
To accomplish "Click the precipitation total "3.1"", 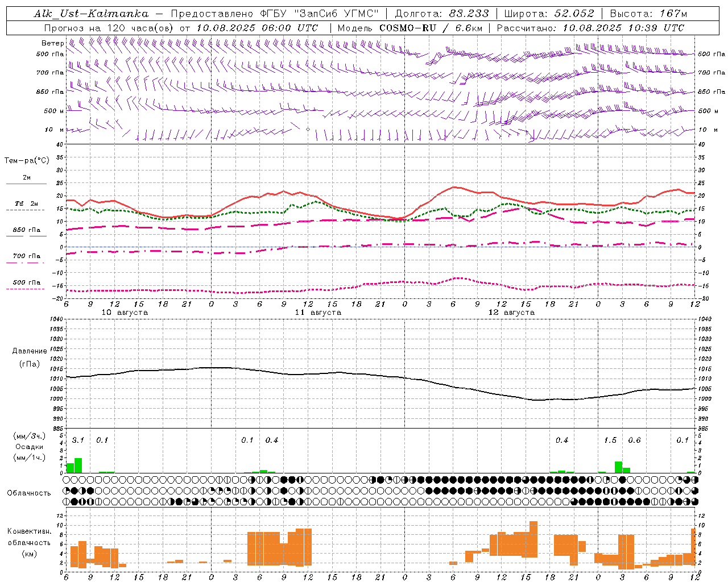I will click(78, 440).
